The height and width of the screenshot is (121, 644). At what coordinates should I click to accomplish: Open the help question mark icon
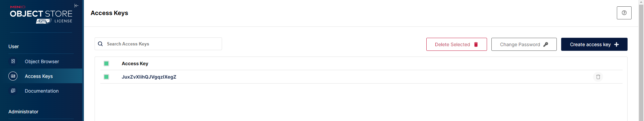pos(624,13)
